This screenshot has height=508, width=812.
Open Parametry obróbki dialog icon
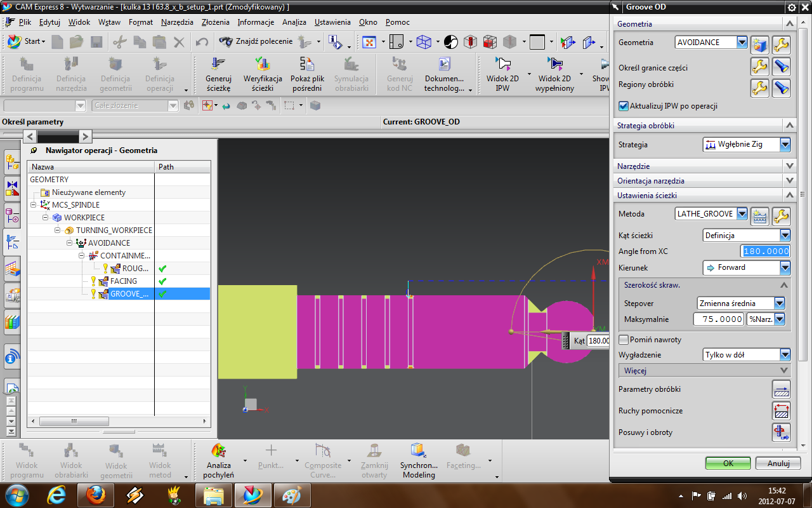click(x=781, y=389)
